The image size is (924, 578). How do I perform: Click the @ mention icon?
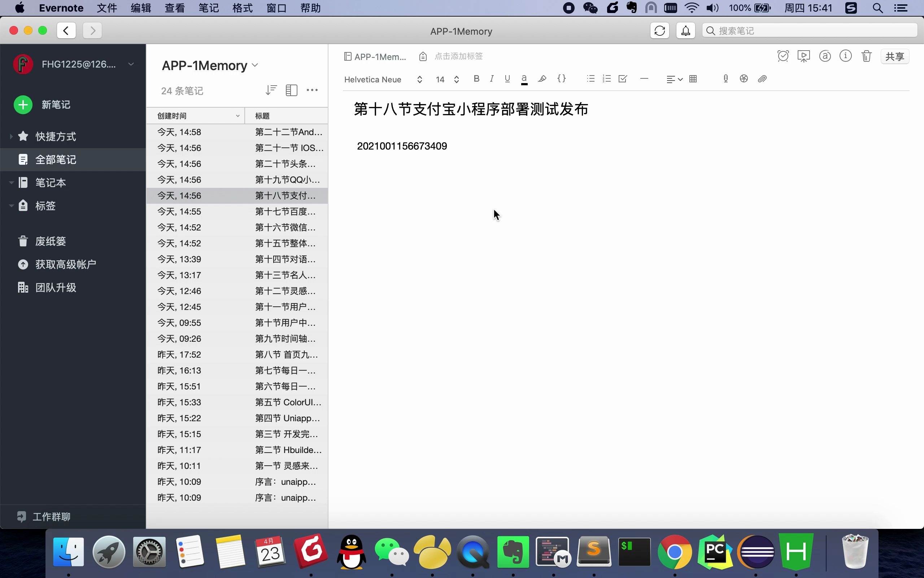coord(825,56)
